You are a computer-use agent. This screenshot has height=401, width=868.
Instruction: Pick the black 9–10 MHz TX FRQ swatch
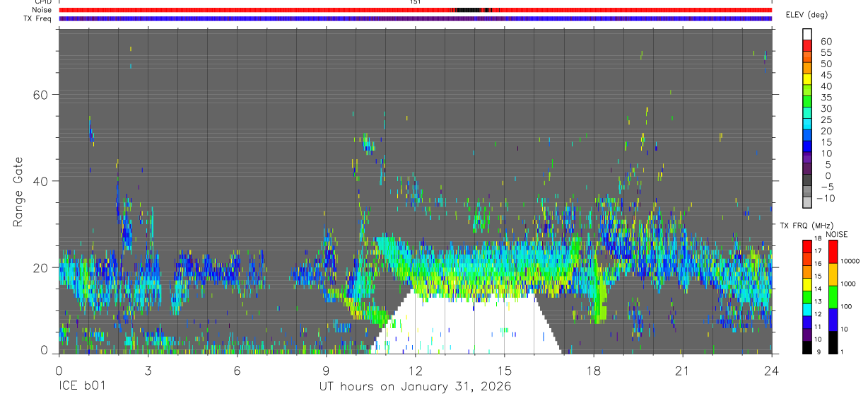tap(807, 347)
